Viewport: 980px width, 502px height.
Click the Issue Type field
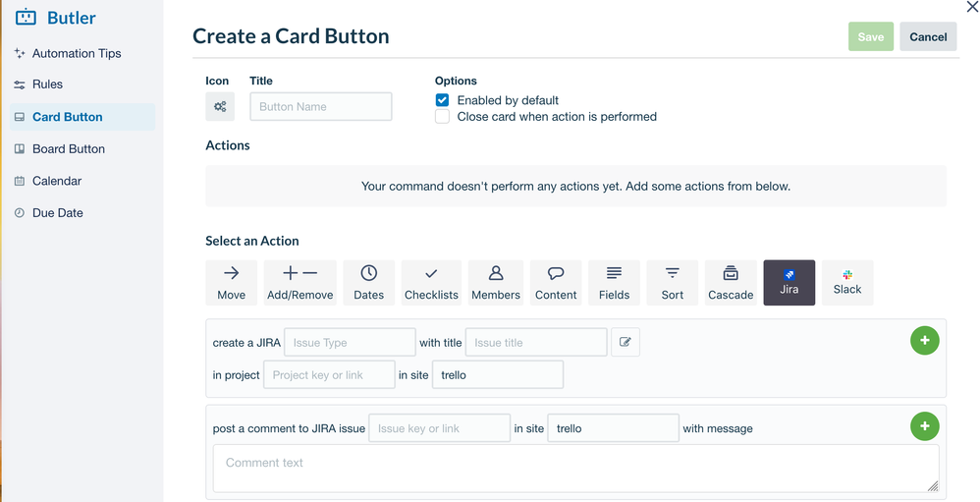pos(350,343)
